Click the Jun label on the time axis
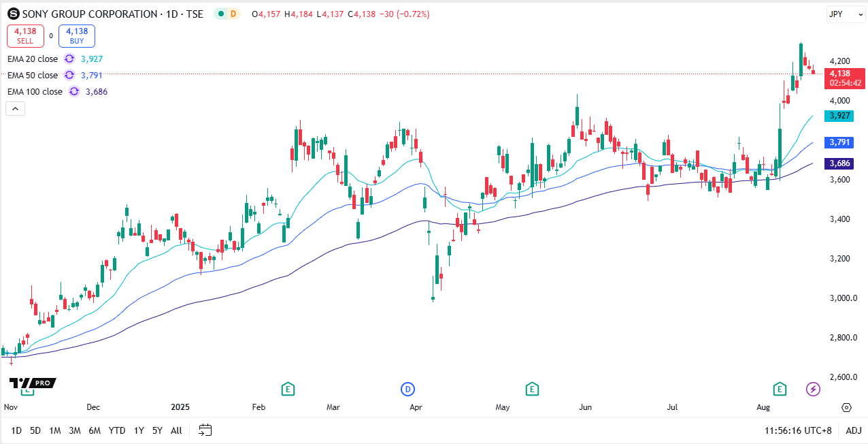Image resolution: width=868 pixels, height=444 pixels. (585, 407)
